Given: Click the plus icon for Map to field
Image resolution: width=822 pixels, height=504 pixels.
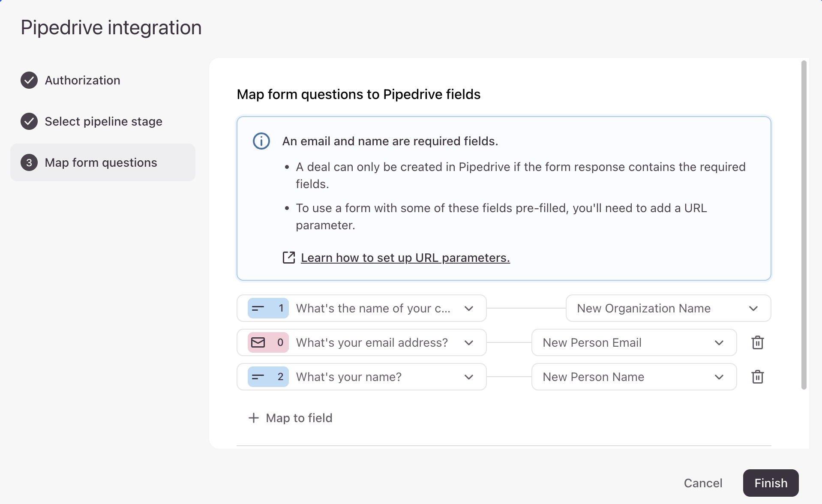Looking at the screenshot, I should click(254, 418).
